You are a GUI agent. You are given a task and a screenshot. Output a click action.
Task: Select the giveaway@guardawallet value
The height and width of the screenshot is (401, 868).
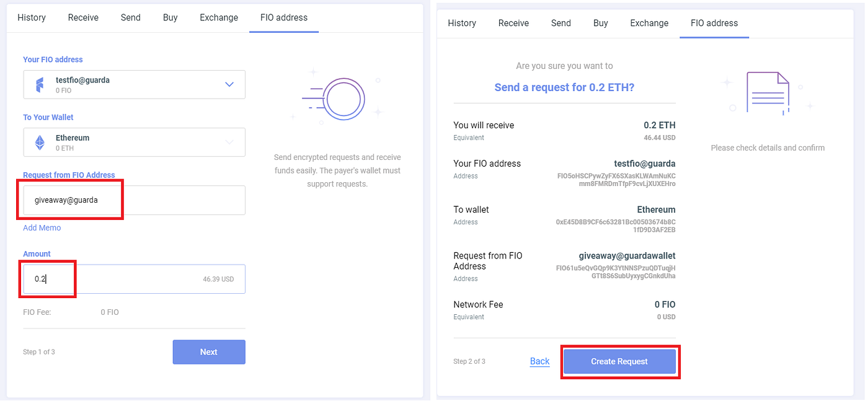(627, 255)
